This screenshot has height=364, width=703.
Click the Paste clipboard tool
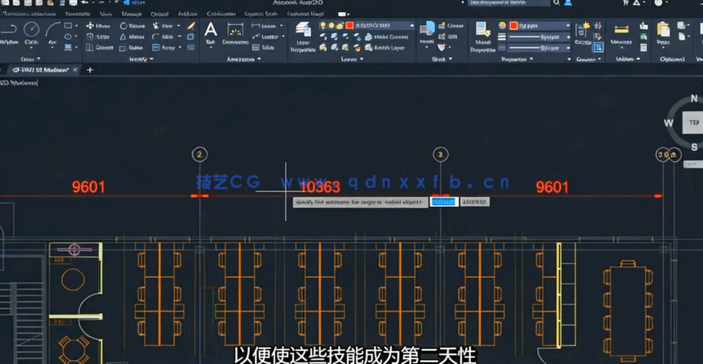(x=664, y=34)
